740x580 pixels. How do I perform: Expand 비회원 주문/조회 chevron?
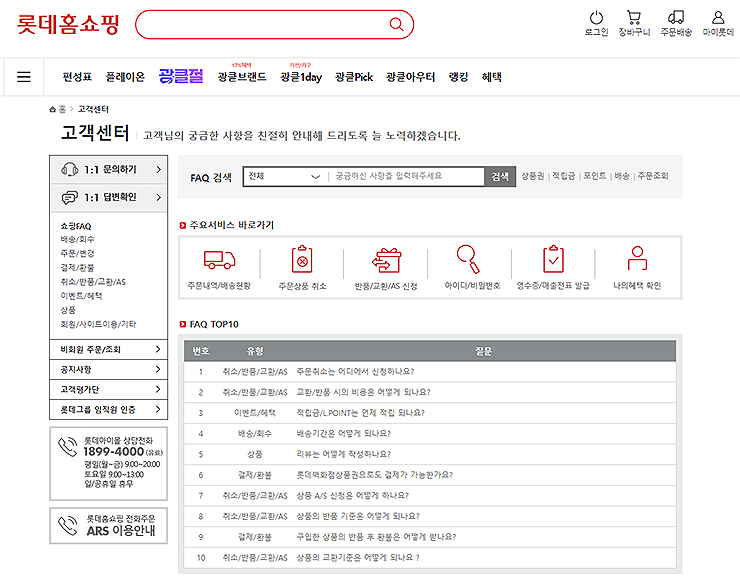pos(158,349)
